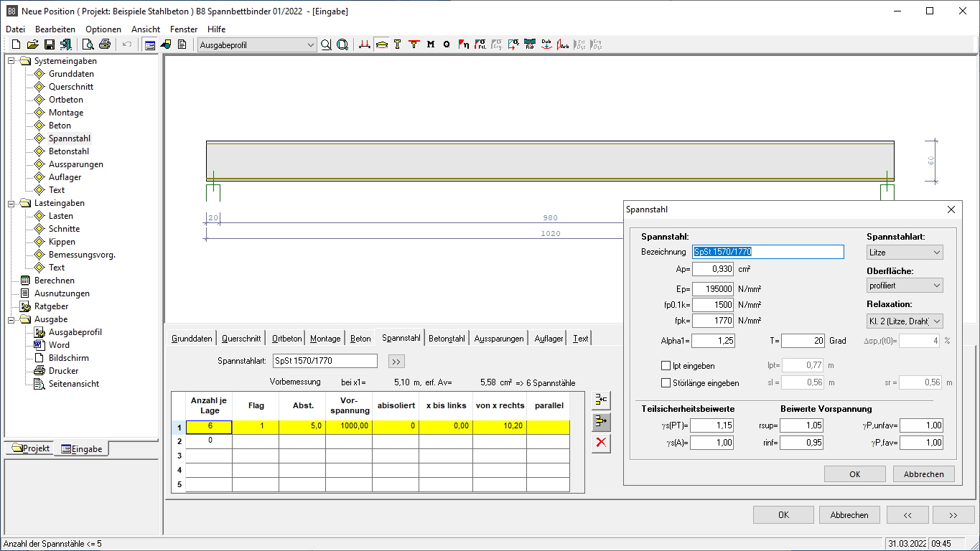This screenshot has width=980, height=551.
Task: Open a file using the folder toolbar icon
Action: (x=32, y=44)
